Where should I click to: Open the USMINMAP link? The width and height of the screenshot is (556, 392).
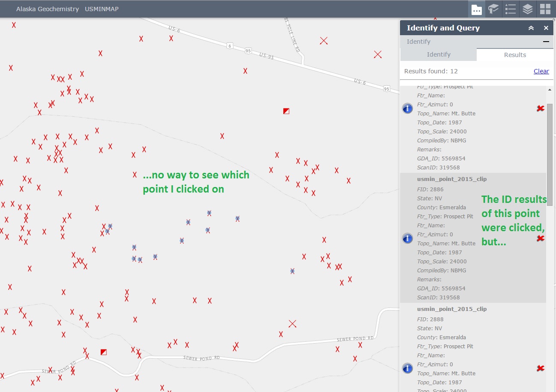[102, 9]
